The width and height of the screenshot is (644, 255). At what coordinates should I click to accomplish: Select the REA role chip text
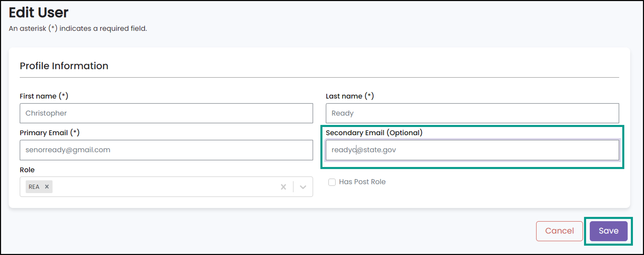34,187
